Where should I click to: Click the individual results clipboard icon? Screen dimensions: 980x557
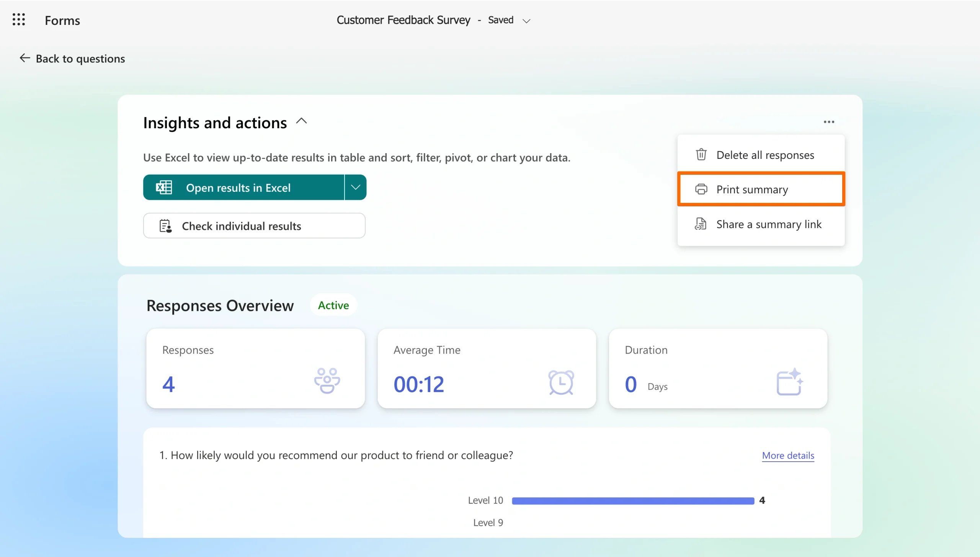pos(165,226)
